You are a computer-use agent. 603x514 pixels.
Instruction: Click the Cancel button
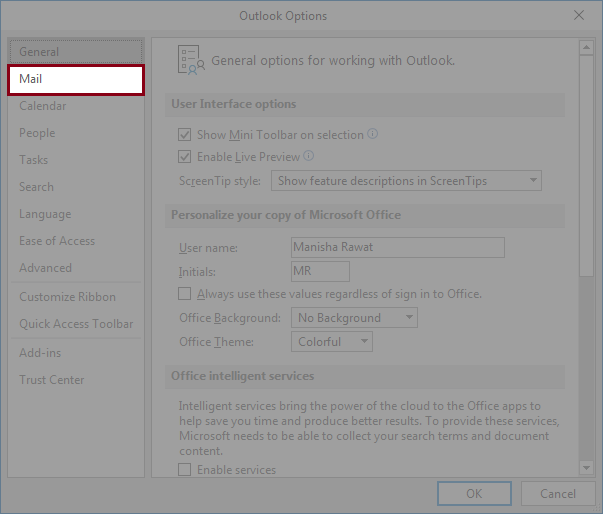[x=558, y=494]
